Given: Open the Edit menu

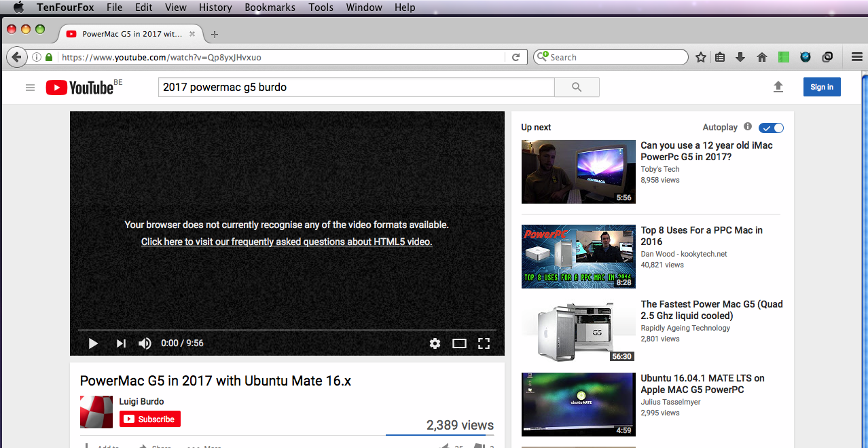Looking at the screenshot, I should click(x=143, y=7).
